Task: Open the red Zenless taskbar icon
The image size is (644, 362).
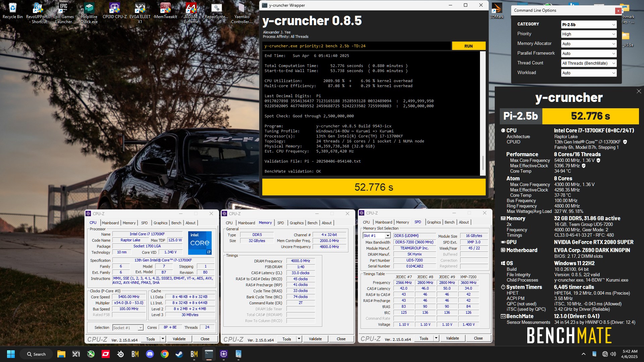Action: [x=106, y=354]
